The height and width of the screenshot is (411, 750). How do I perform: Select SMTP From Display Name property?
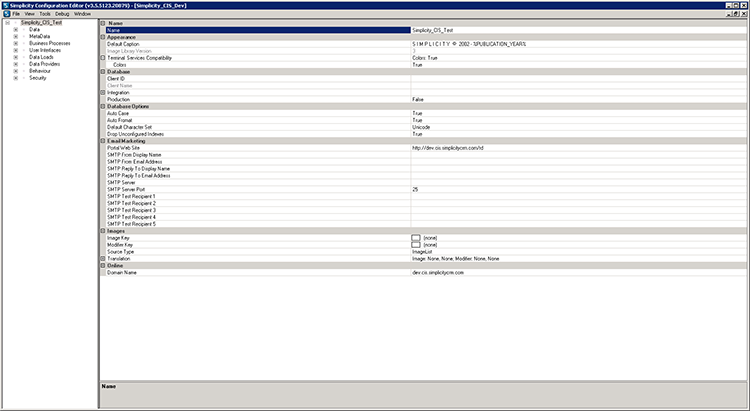258,155
